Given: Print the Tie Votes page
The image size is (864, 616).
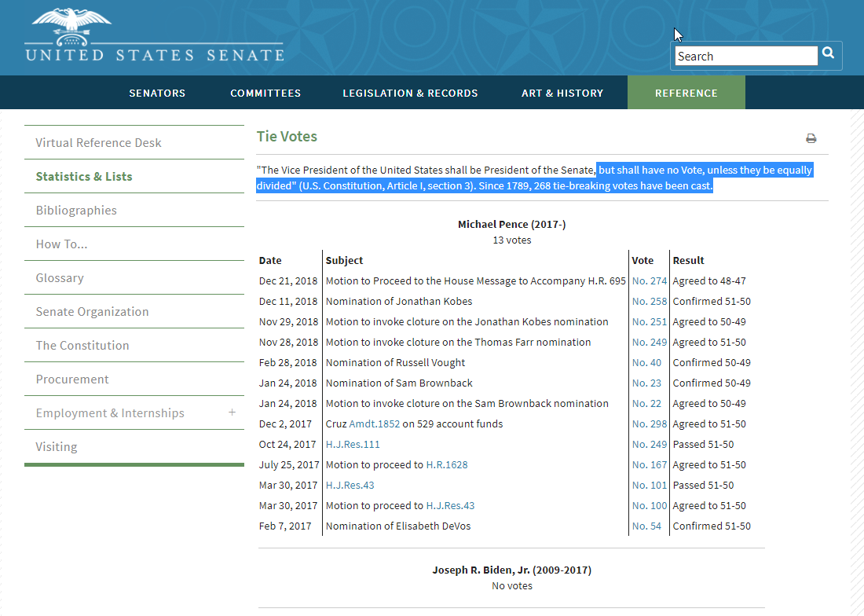Looking at the screenshot, I should pyautogui.click(x=811, y=138).
